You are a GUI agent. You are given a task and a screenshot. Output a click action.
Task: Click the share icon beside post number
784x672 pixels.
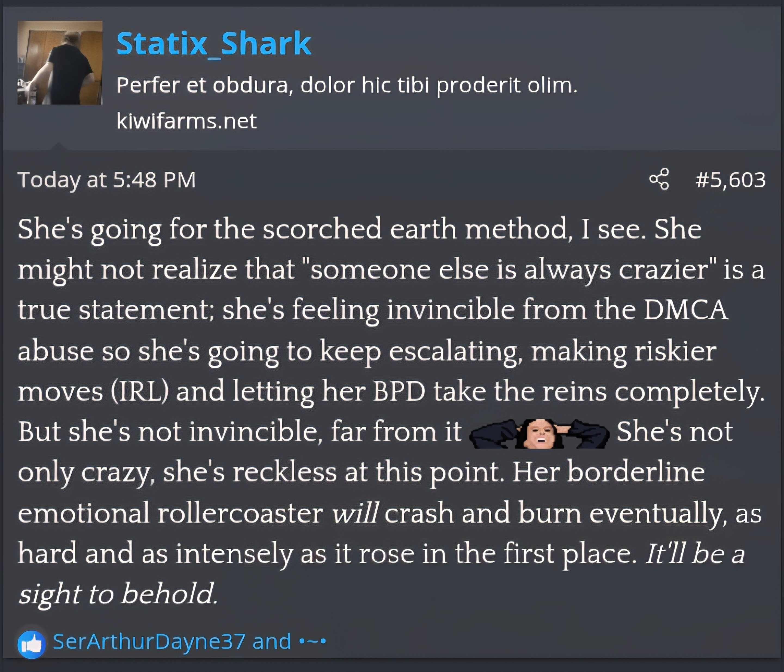659,179
